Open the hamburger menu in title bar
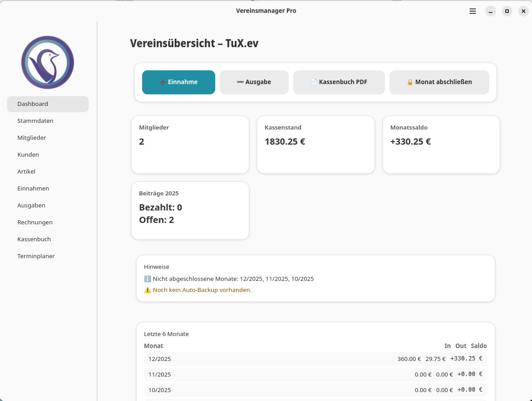Image resolution: width=532 pixels, height=401 pixels. pos(473,11)
